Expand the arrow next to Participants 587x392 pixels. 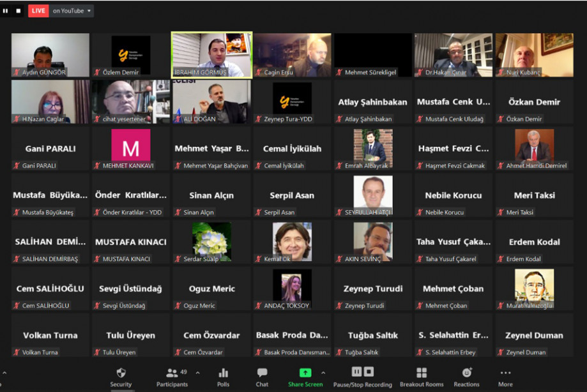(197, 373)
